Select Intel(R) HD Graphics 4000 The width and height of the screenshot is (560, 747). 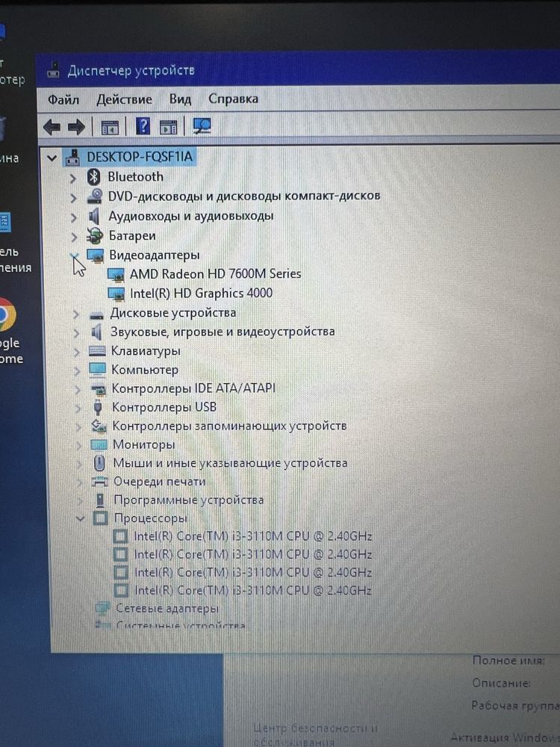point(201,293)
